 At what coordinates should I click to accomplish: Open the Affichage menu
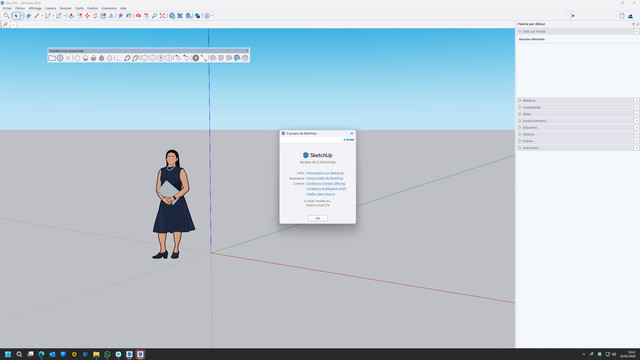tap(35, 8)
